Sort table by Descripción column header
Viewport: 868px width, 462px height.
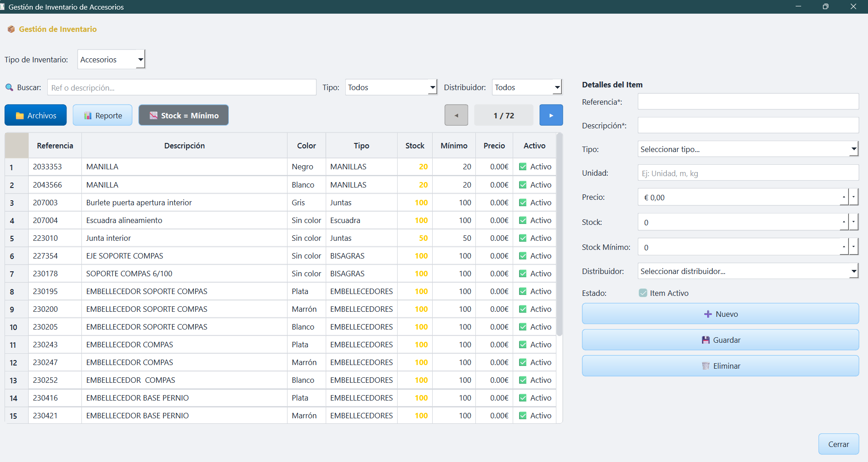point(184,146)
